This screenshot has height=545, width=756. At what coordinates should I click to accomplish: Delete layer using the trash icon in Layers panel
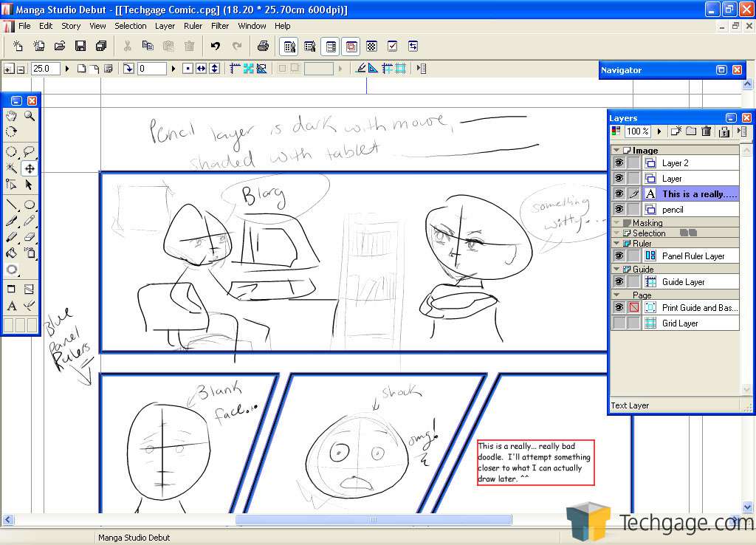pyautogui.click(x=707, y=131)
